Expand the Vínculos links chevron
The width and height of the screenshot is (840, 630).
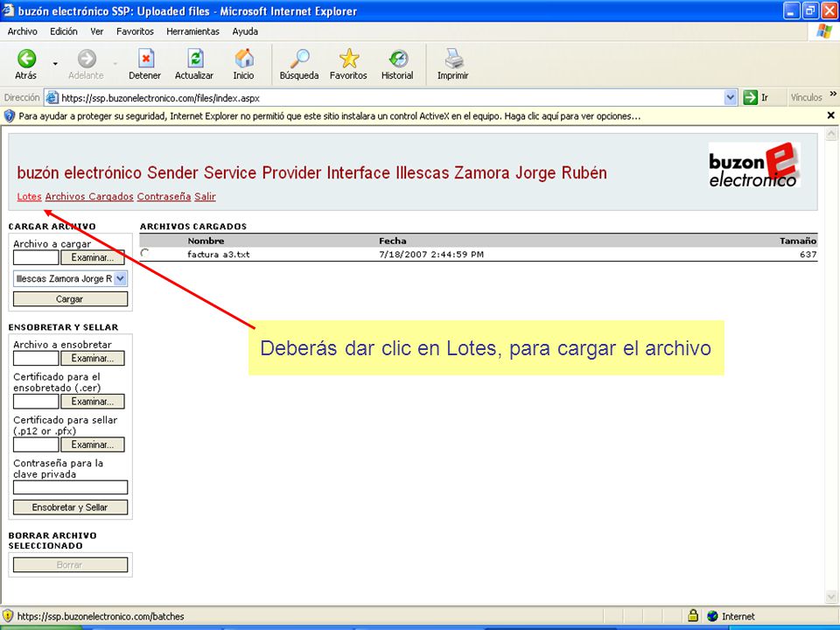tap(833, 94)
